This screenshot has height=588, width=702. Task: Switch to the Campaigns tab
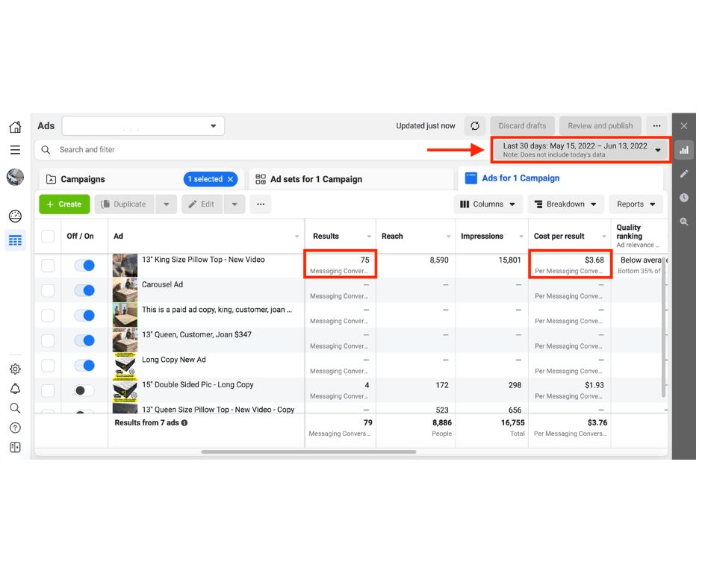click(82, 179)
